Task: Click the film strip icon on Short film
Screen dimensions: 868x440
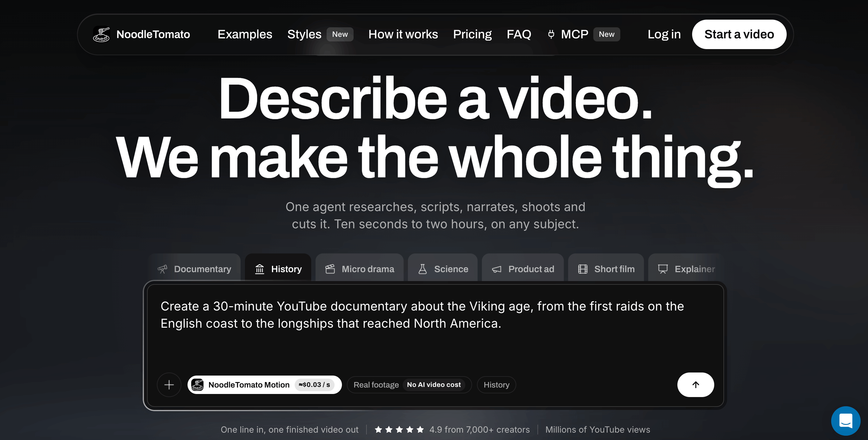Action: [583, 269]
